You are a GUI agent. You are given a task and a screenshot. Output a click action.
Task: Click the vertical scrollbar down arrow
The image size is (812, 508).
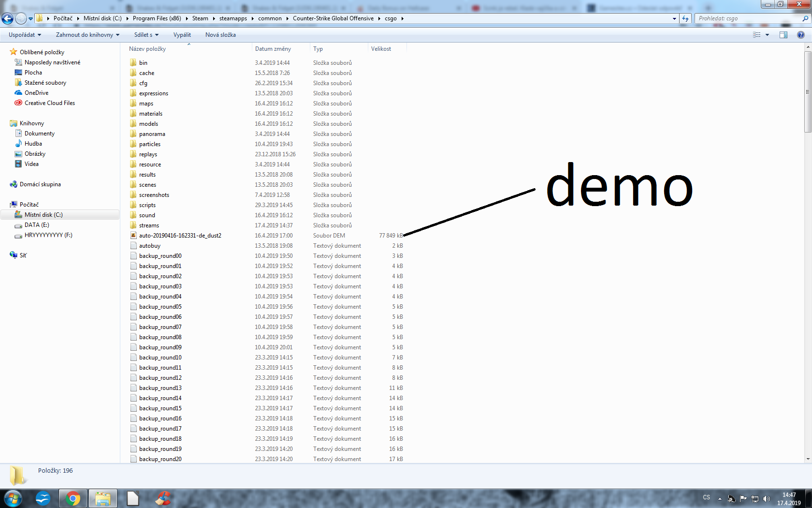click(x=808, y=459)
